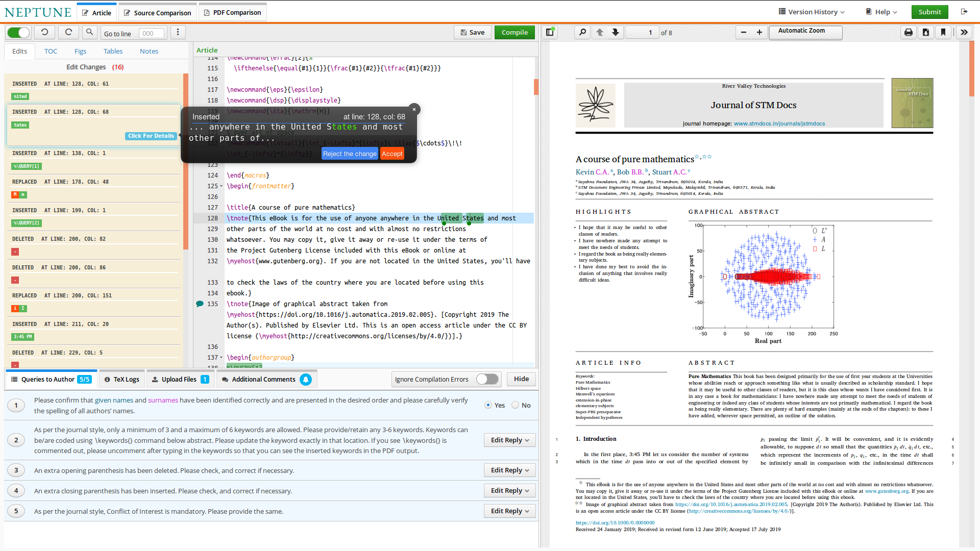Image resolution: width=980 pixels, height=551 pixels.
Task: Click the Go to line input field
Action: coord(152,34)
